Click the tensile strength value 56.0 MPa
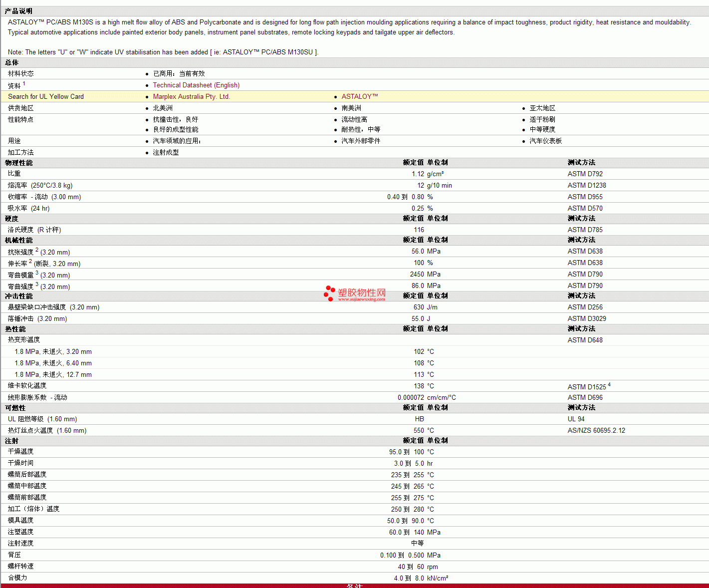The image size is (709, 588). [426, 252]
